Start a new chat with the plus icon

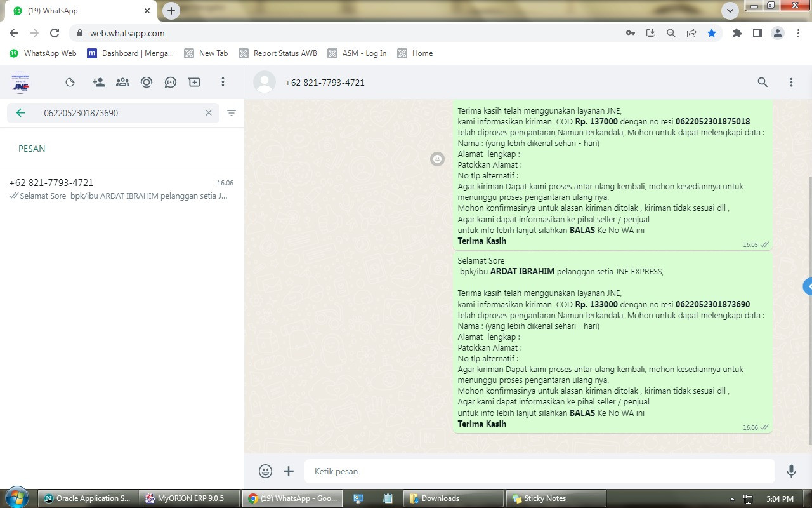[x=195, y=83]
